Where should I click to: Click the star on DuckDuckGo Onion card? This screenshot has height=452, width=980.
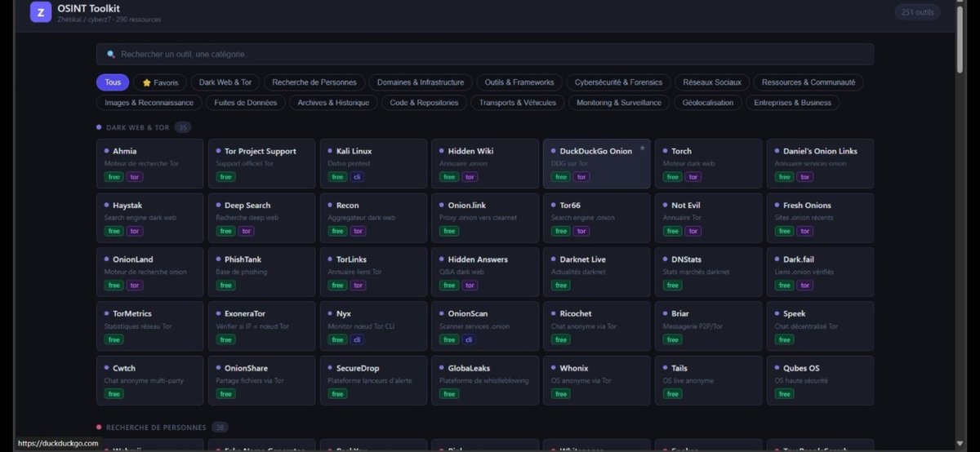[x=642, y=148]
